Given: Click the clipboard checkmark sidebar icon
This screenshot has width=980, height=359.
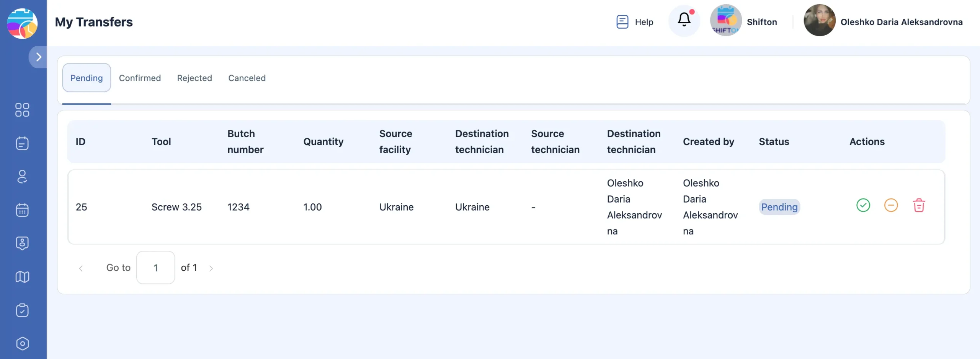Looking at the screenshot, I should tap(22, 310).
